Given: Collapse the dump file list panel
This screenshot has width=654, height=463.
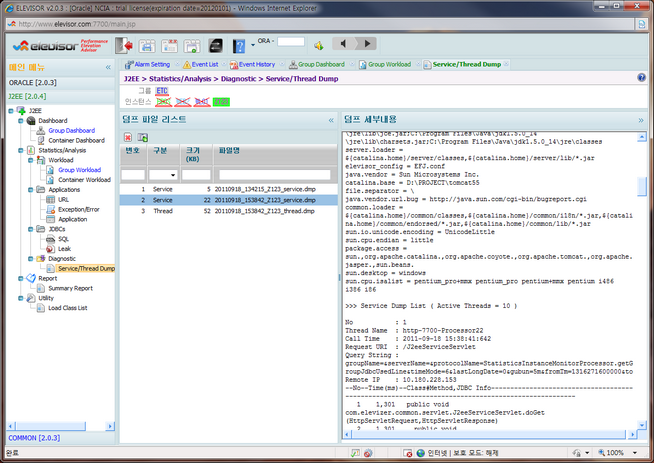Looking at the screenshot, I should [x=331, y=120].
